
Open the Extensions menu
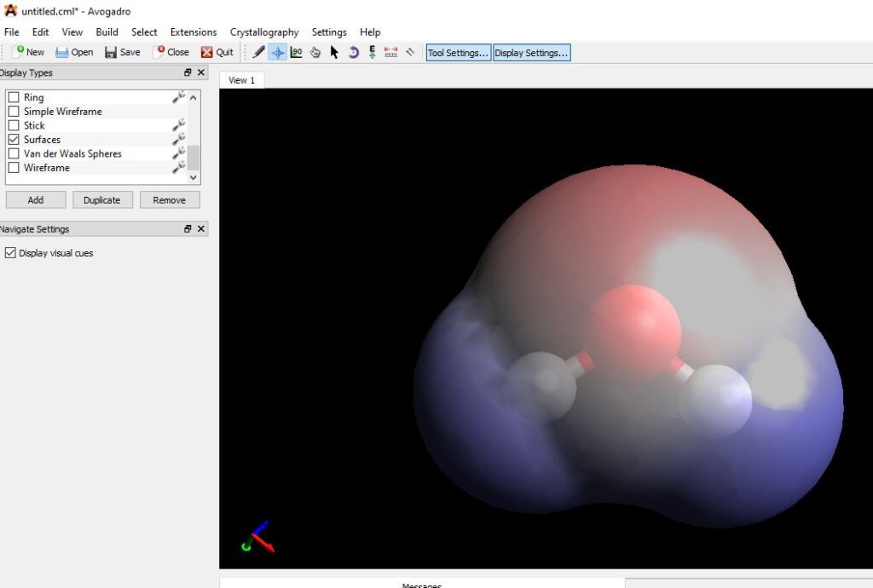194,32
